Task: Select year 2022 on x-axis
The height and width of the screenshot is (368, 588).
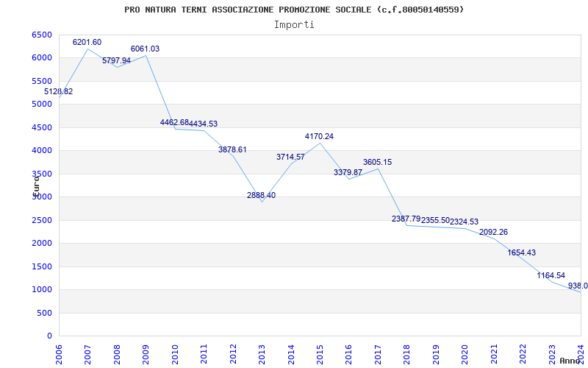Action: tap(523, 355)
